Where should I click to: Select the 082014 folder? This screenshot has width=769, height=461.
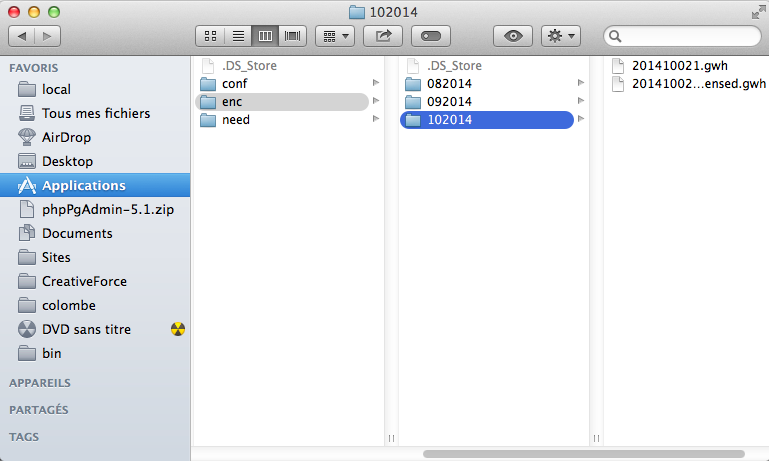click(487, 84)
